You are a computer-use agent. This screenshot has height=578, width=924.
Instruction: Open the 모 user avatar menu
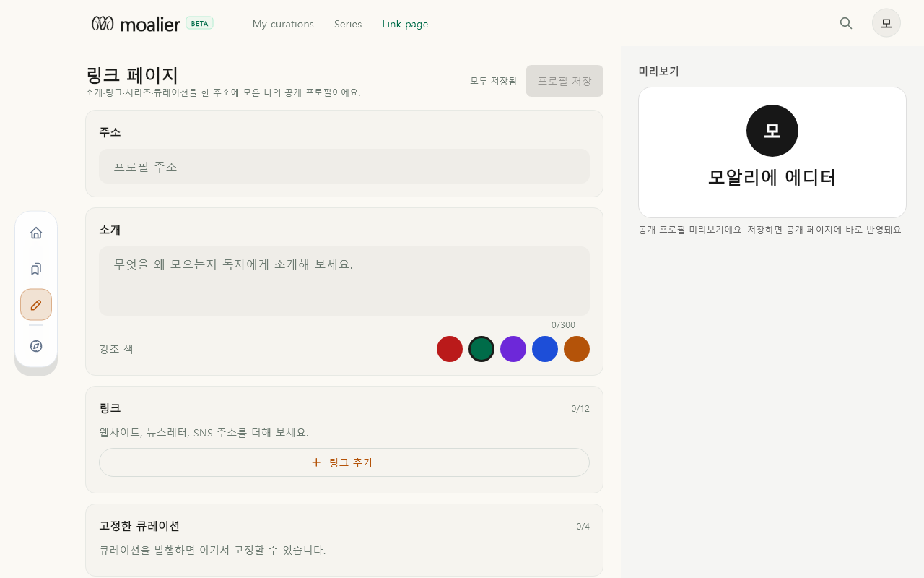(886, 23)
